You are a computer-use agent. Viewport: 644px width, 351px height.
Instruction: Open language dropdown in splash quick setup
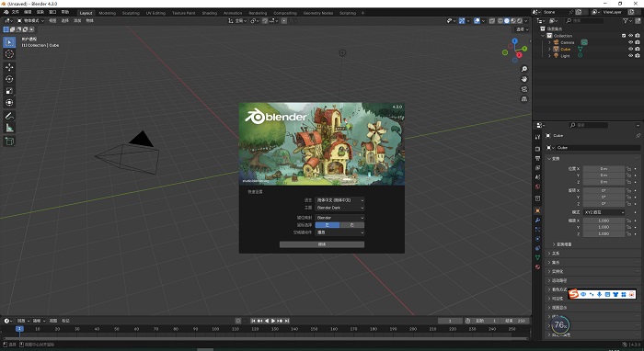click(x=339, y=200)
